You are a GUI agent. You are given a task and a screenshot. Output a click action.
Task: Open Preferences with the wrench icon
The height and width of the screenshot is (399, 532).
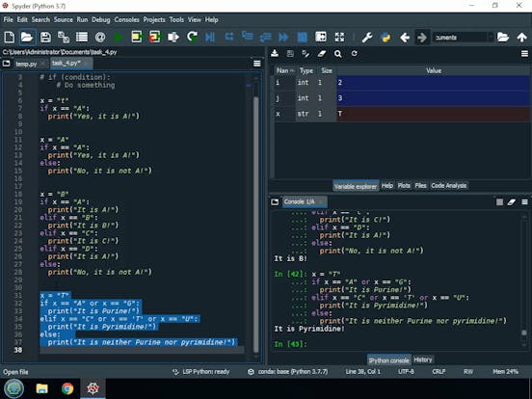pos(367,37)
